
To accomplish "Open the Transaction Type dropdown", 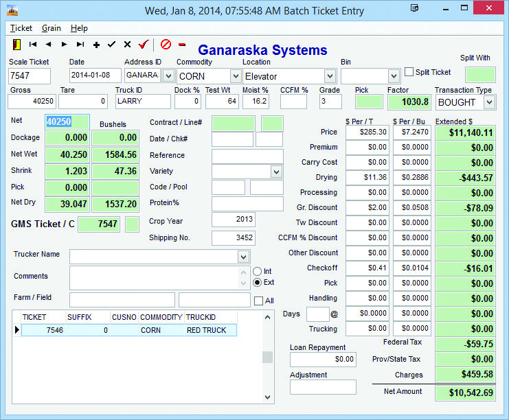I will [x=490, y=102].
